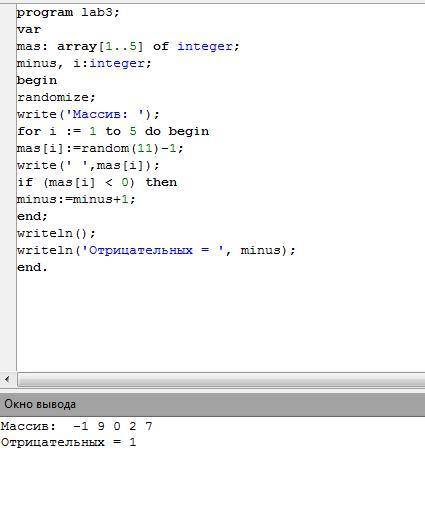Click the 'mas: array[1..5] of integer;' line
The width and height of the screenshot is (425, 522).
pyautogui.click(x=128, y=47)
